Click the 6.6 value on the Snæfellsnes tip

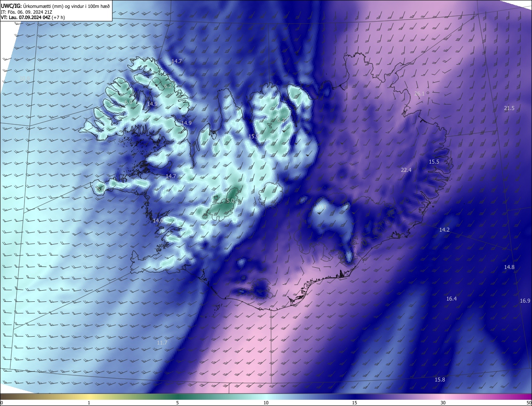point(101,189)
